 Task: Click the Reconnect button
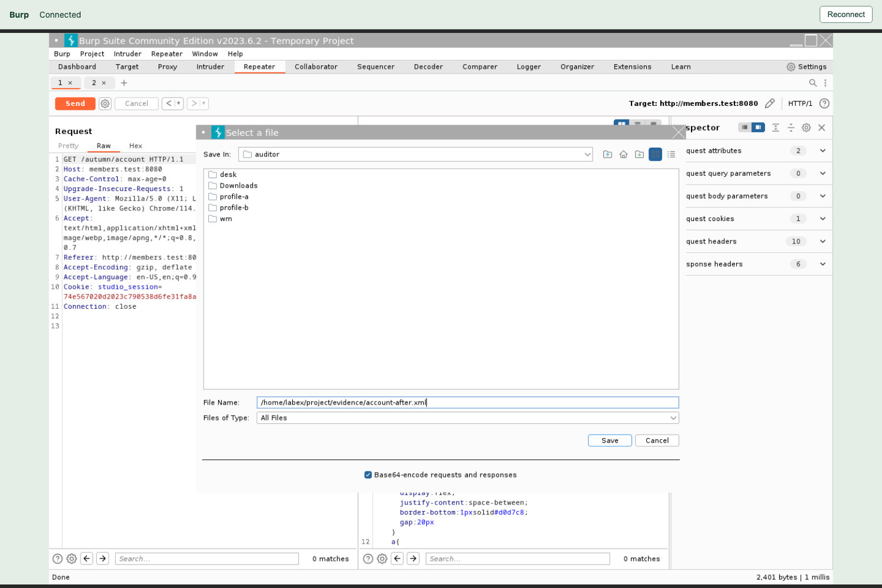tap(846, 15)
